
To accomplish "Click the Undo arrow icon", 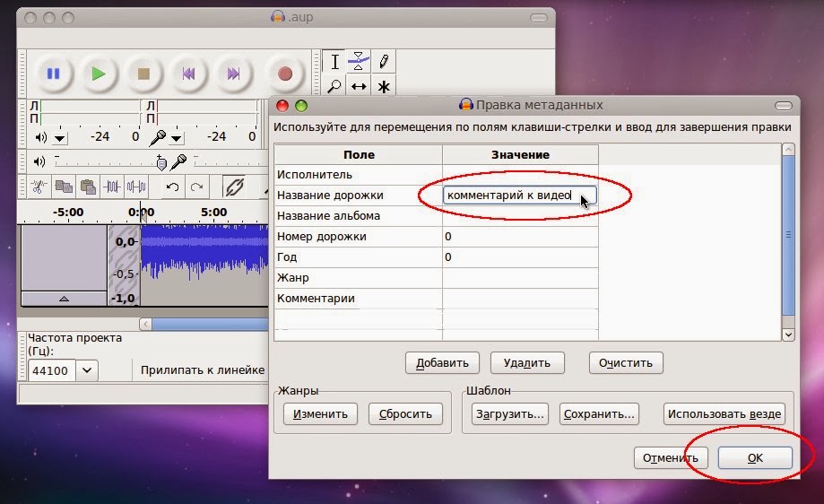I will point(172,187).
